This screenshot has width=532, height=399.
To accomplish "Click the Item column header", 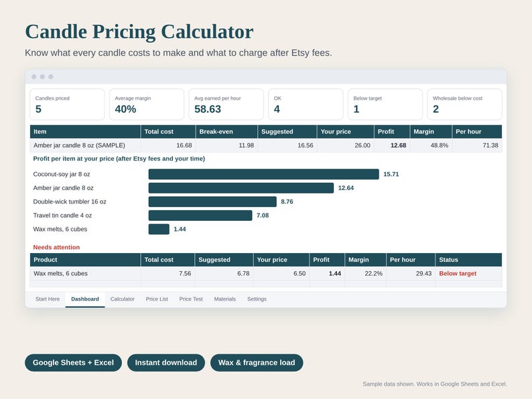I will click(85, 131).
